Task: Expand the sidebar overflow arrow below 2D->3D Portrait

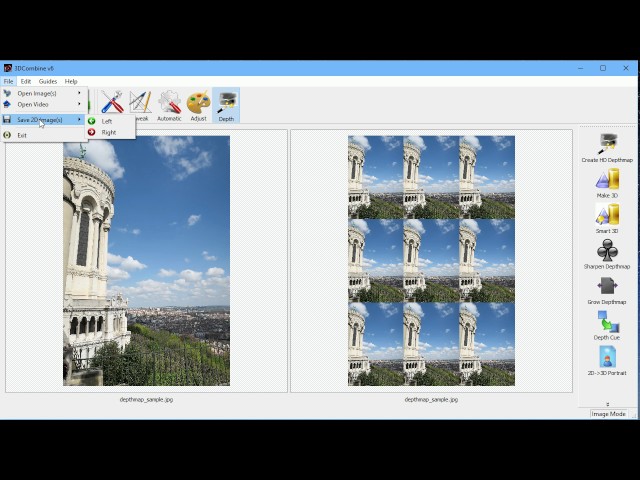Action: (607, 404)
